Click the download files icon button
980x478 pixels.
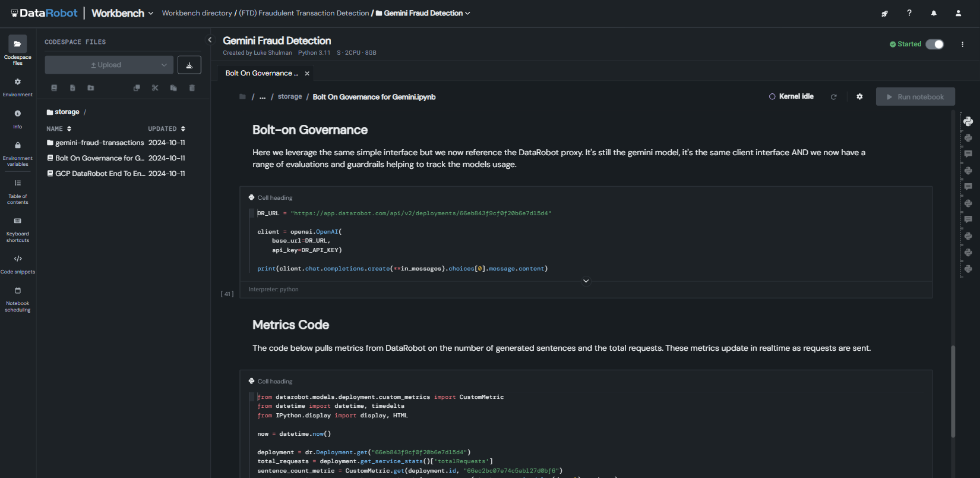click(x=189, y=65)
